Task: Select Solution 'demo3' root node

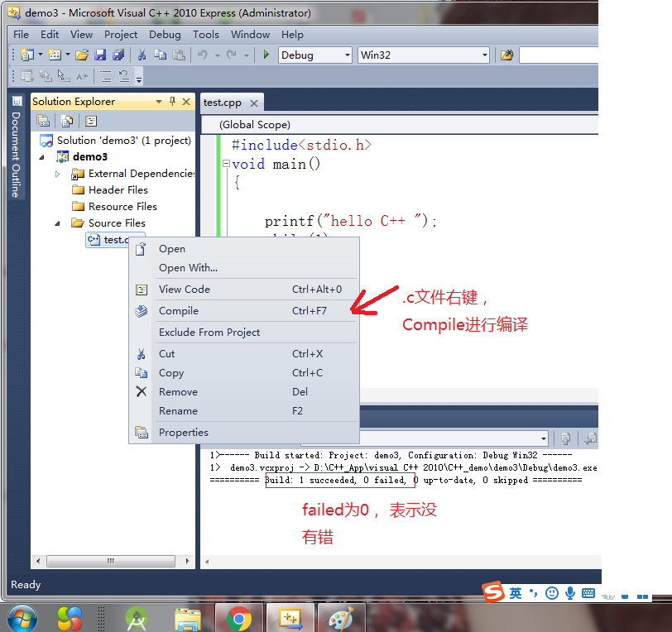Action: coord(124,141)
